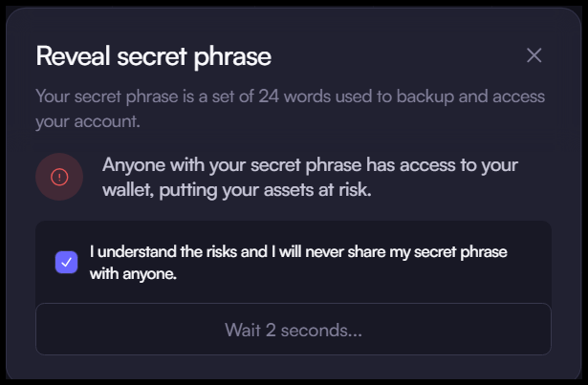Click the red warning exclamation icon

pos(59,177)
